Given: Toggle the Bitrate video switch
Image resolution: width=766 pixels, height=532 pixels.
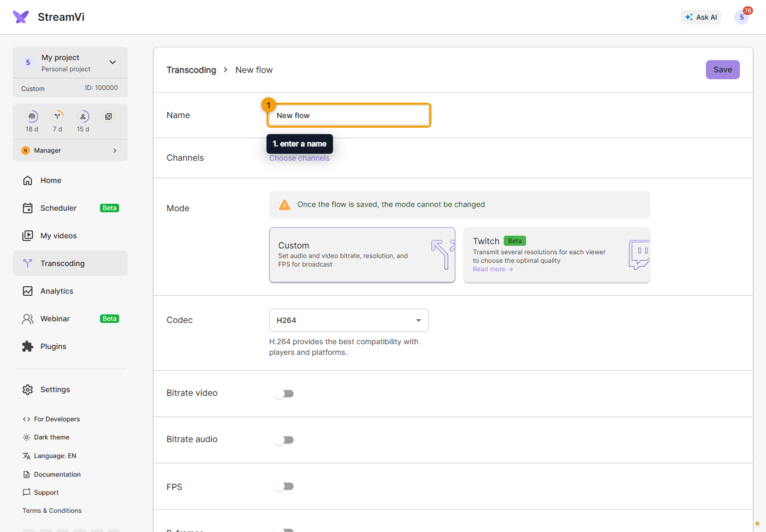Looking at the screenshot, I should click(x=284, y=394).
